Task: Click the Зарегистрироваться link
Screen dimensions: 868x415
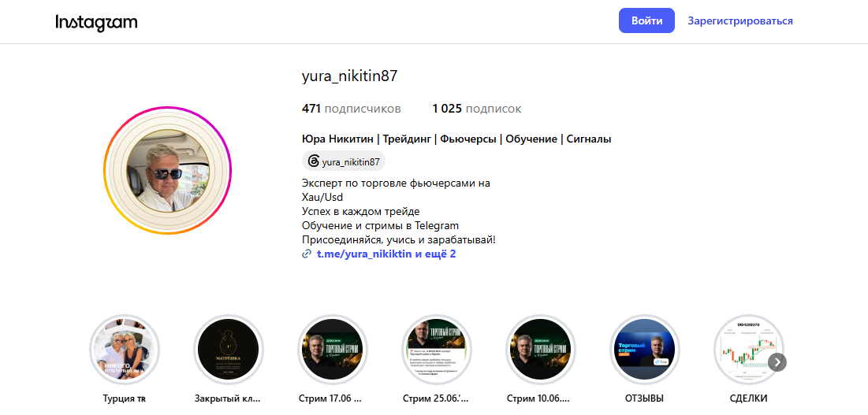Action: [740, 21]
